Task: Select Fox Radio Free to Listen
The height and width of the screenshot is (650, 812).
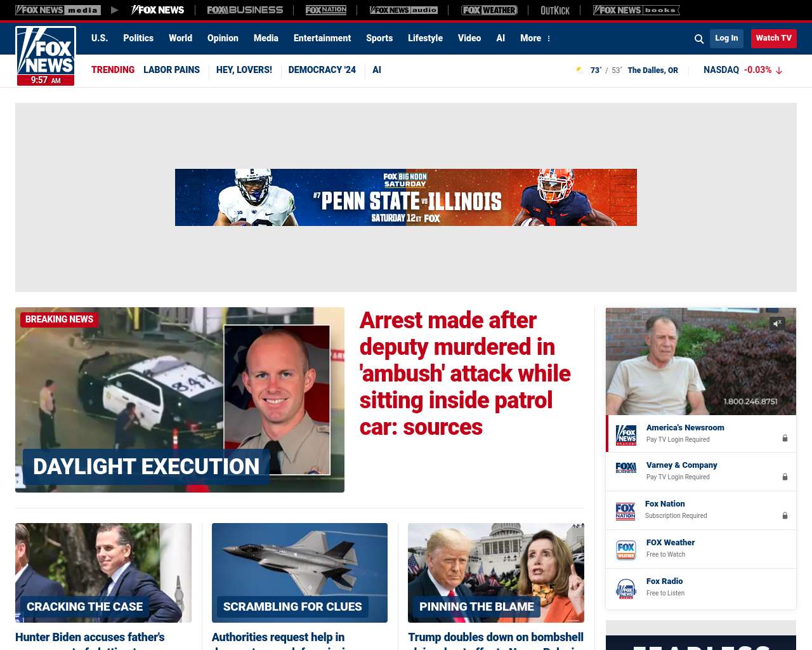Action: (x=701, y=588)
